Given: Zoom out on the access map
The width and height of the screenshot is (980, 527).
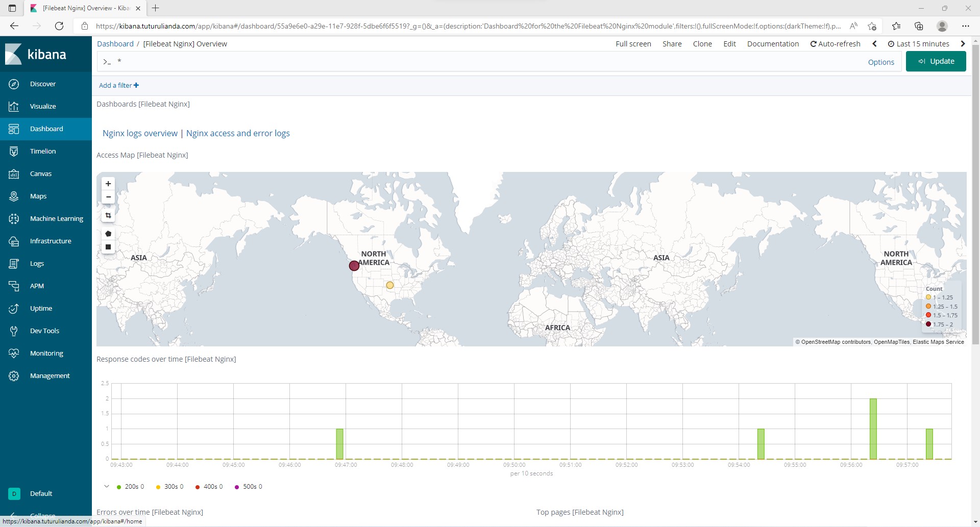Looking at the screenshot, I should click(x=108, y=197).
